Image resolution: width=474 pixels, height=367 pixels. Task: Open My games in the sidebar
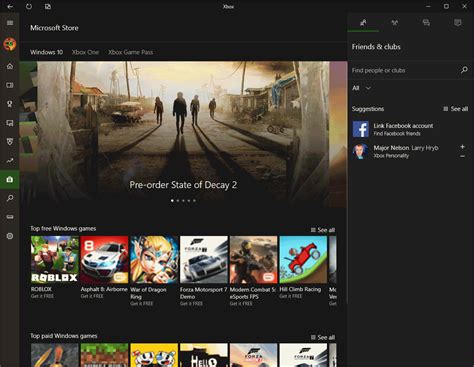[x=10, y=85]
